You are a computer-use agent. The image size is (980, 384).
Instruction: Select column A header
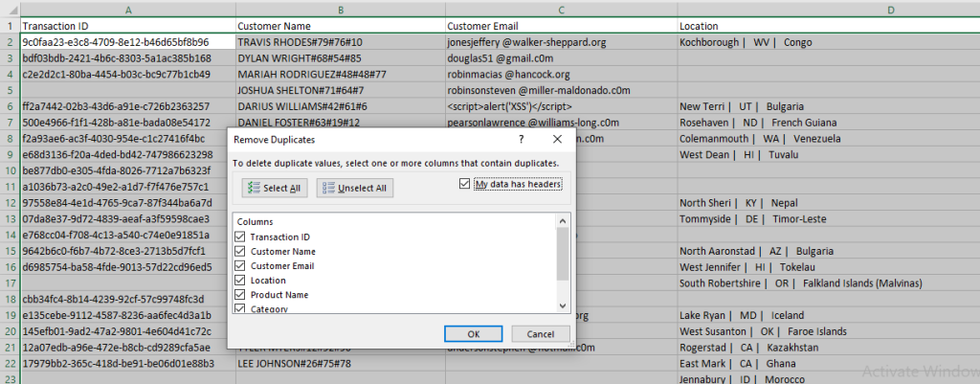[x=128, y=10]
